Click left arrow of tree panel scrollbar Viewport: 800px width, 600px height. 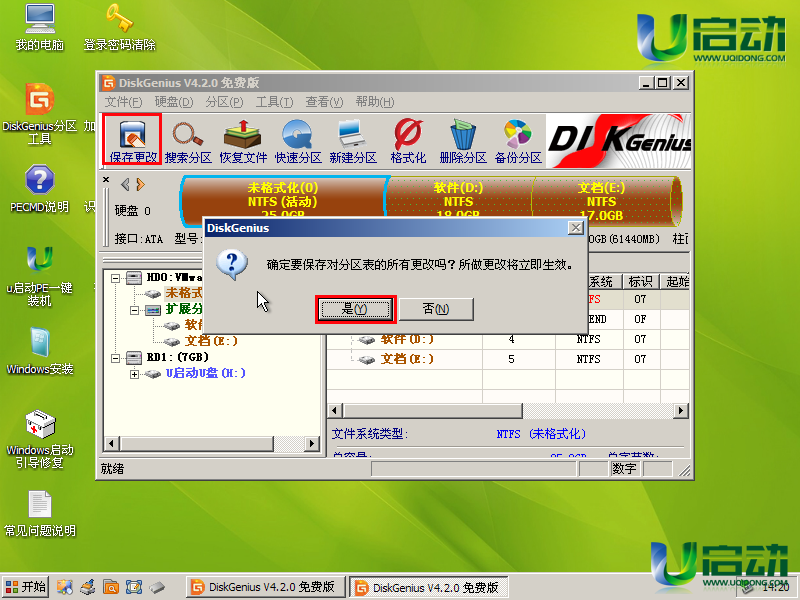(x=111, y=443)
